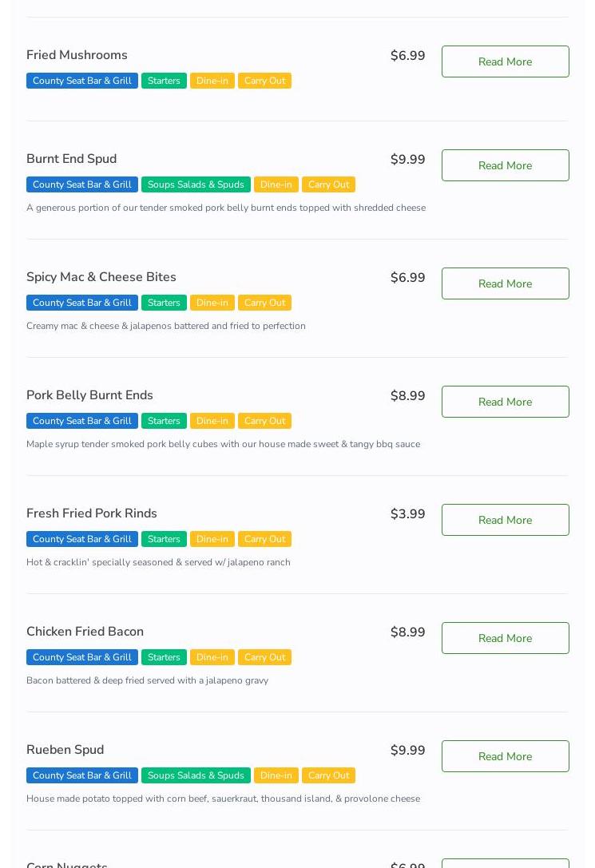This screenshot has width=595, height=868.
Task: Click County Seat Bar & Grill tag under Rueben Spud
Action: [x=82, y=775]
